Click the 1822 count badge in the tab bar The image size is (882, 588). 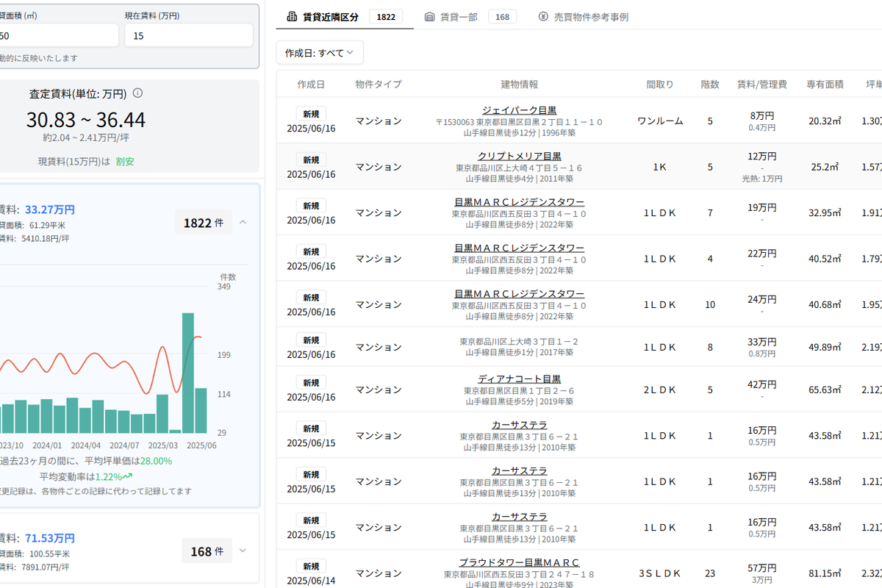click(x=388, y=16)
